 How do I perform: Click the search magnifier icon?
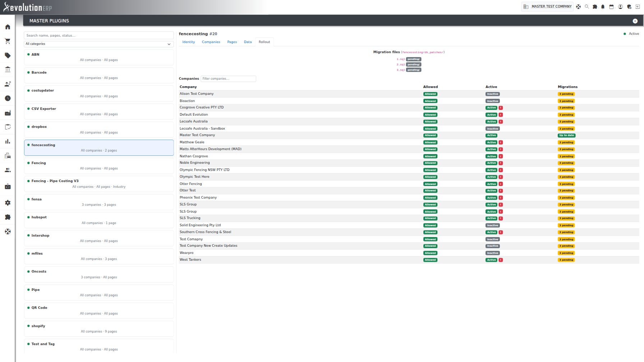pos(587,6)
